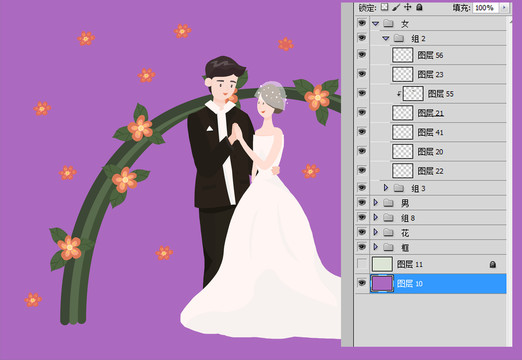The height and width of the screenshot is (360, 522).
Task: Select layer name 图层 20
Action: coord(430,152)
